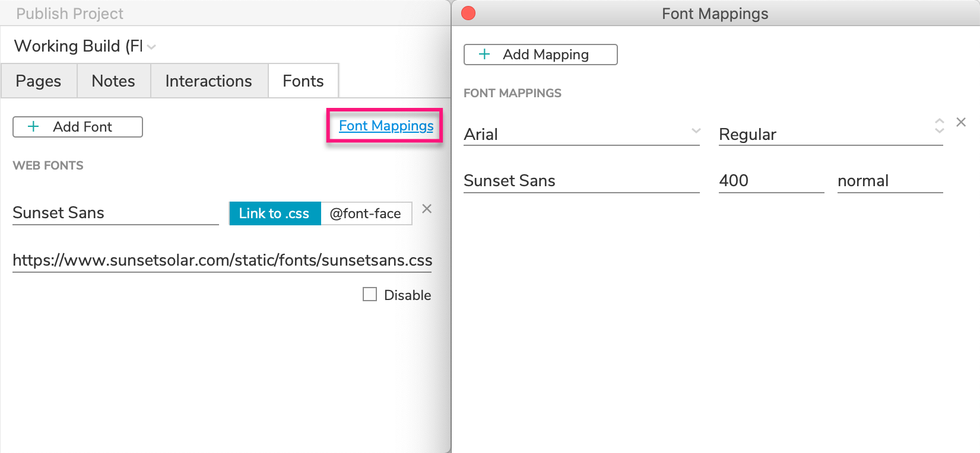Open the Arial font family dropdown
This screenshot has width=980, height=453.
581,134
